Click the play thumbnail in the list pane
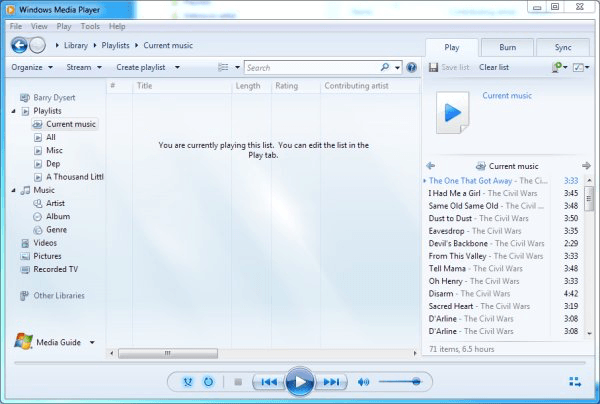Screen dimensions: 600x404 (x=453, y=113)
